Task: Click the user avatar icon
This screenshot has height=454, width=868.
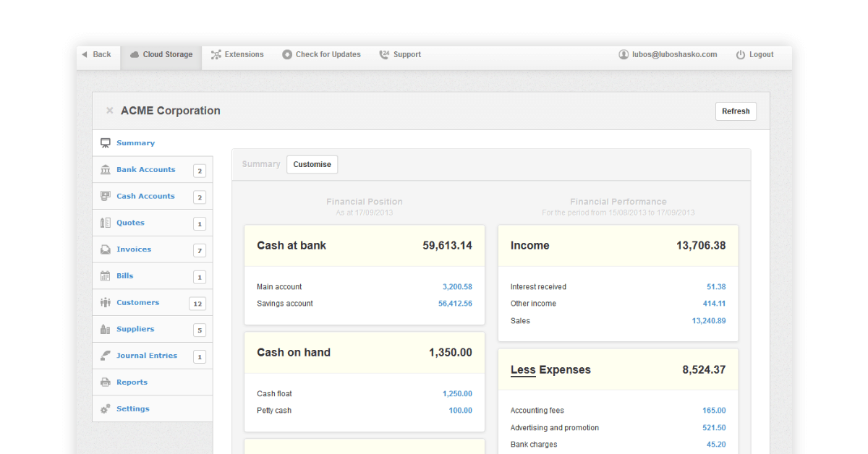Action: 624,54
